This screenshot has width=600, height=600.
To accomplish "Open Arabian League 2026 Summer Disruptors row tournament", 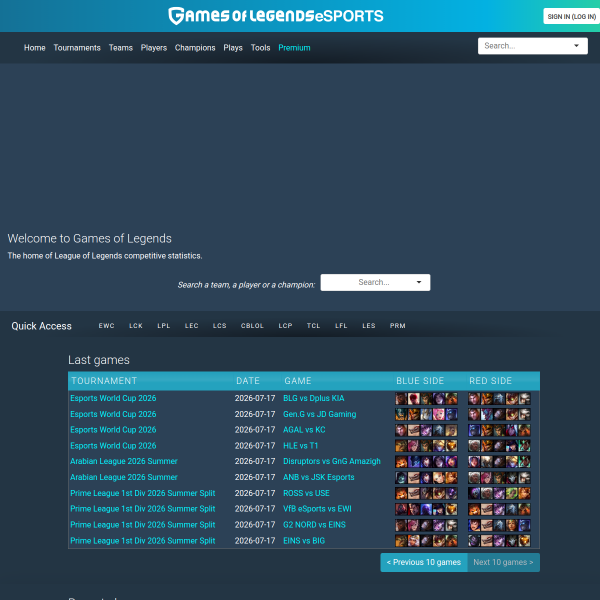I will pos(124,461).
